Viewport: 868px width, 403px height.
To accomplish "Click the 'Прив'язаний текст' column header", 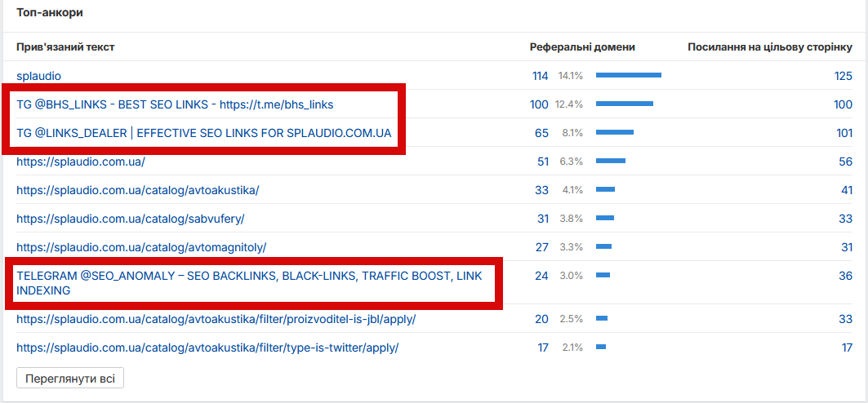I will (65, 47).
